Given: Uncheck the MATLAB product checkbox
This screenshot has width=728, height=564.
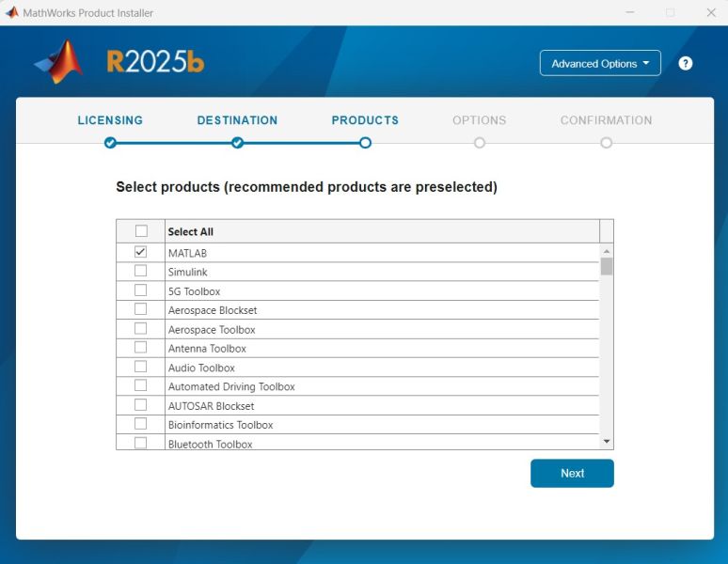Looking at the screenshot, I should point(141,252).
